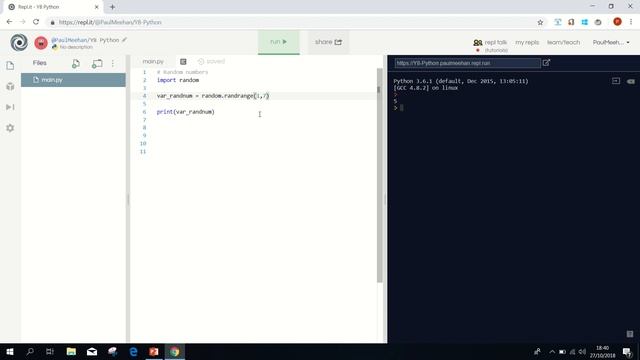Click the icon at console bottom-right corner
Viewport: 640px width, 360px height.
[x=630, y=334]
